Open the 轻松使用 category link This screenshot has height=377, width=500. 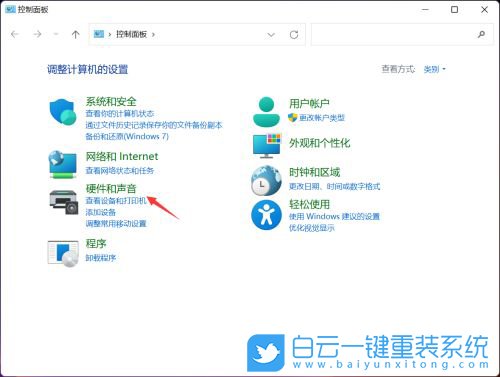pos(309,204)
